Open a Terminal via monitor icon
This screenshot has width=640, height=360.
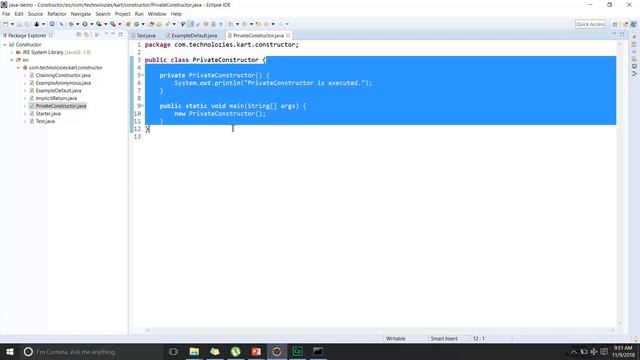coord(52,24)
